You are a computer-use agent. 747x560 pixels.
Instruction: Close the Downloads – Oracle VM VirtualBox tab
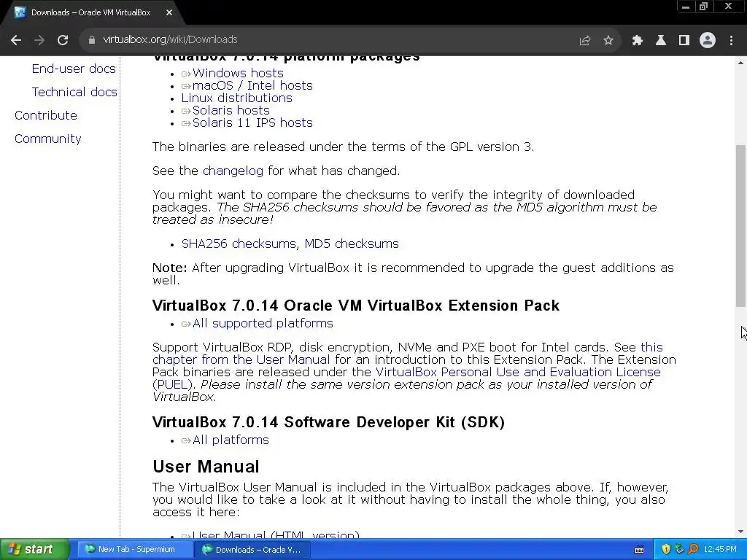pyautogui.click(x=169, y=12)
